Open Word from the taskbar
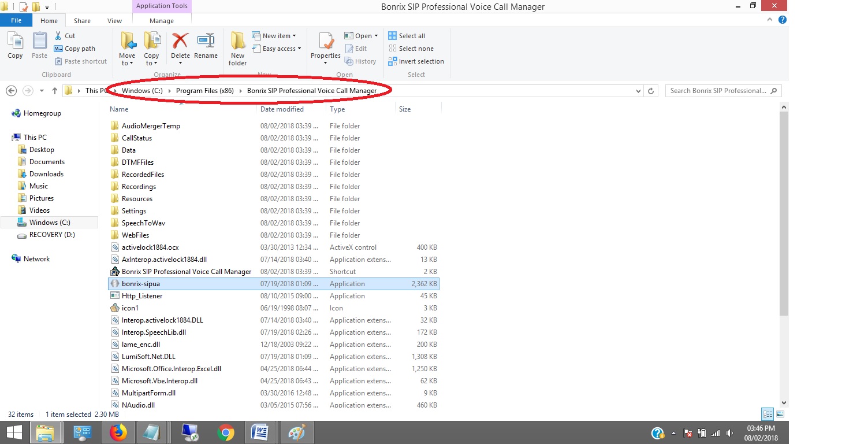The height and width of the screenshot is (444, 868). [261, 432]
